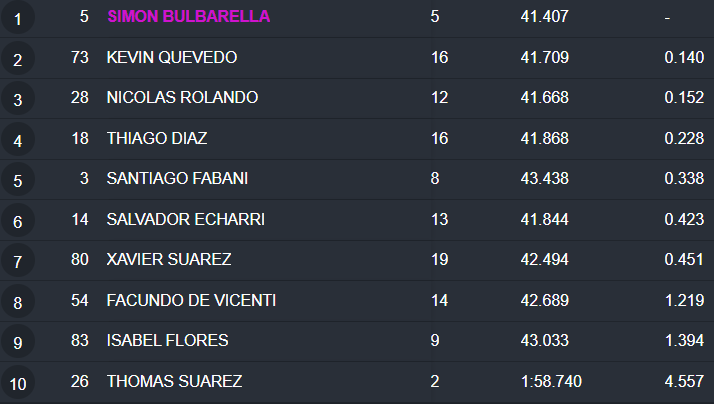The height and width of the screenshot is (404, 714).
Task: Open highlighted driver Simon Bulbarella
Action: [188, 17]
